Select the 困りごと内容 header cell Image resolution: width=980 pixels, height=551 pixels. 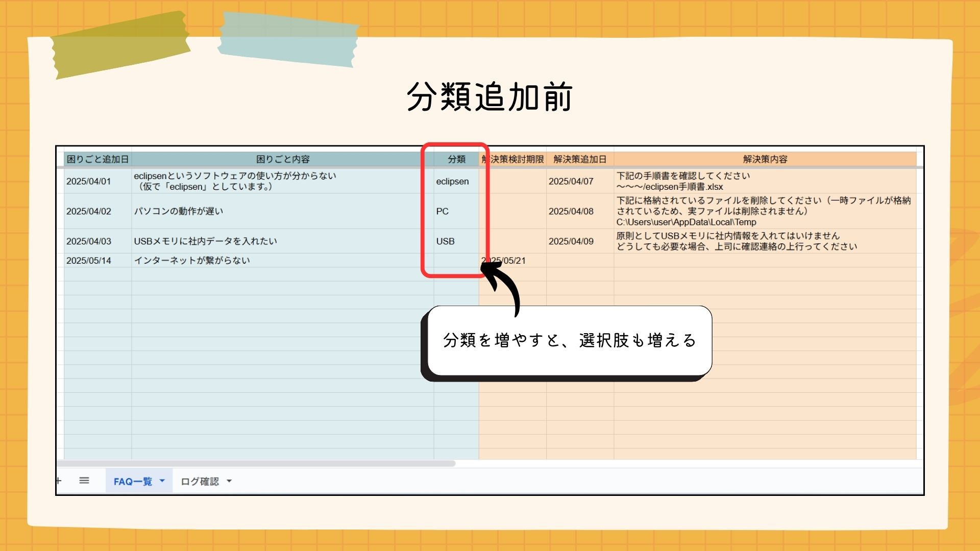tap(283, 159)
